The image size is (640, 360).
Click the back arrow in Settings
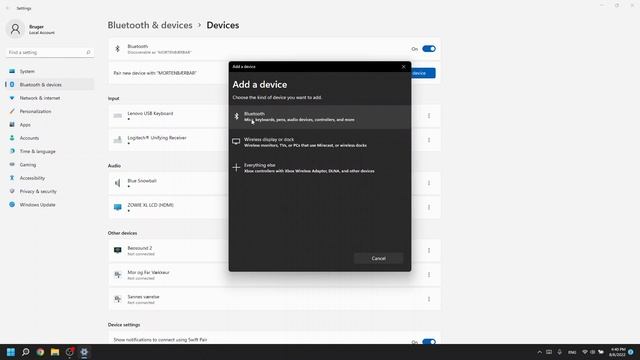7,8
